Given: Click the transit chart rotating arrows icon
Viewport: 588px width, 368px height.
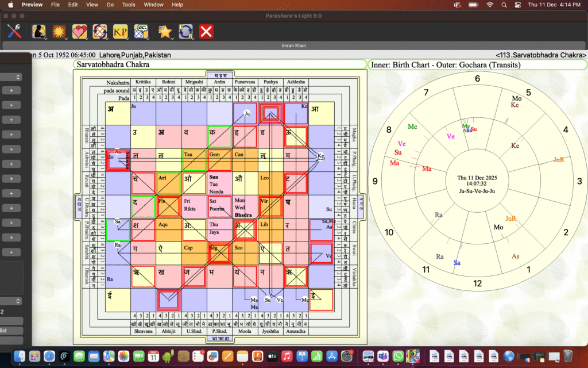Looking at the screenshot, I should click(99, 31).
